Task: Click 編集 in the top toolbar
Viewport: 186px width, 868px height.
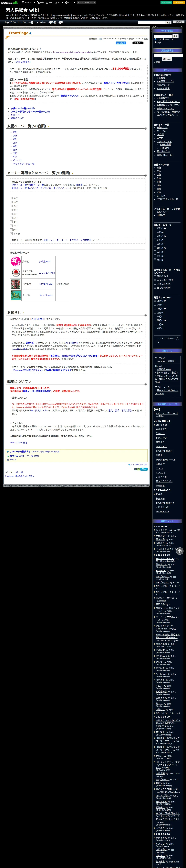Action: 41,2
